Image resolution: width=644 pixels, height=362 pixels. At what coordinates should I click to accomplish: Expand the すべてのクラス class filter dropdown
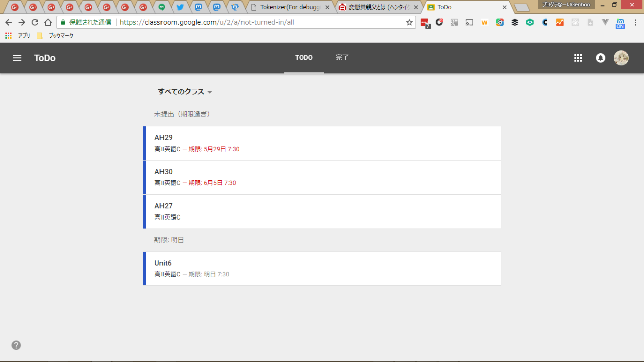point(185,92)
